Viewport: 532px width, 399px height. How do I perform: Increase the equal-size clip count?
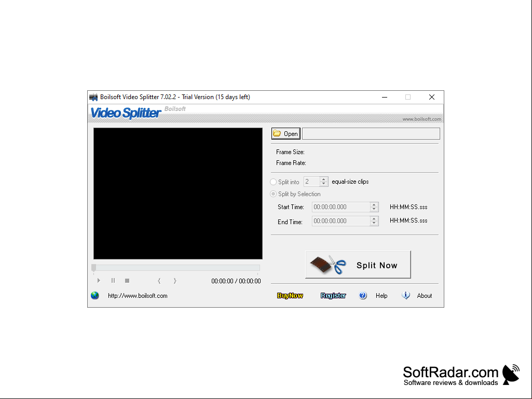pyautogui.click(x=324, y=180)
